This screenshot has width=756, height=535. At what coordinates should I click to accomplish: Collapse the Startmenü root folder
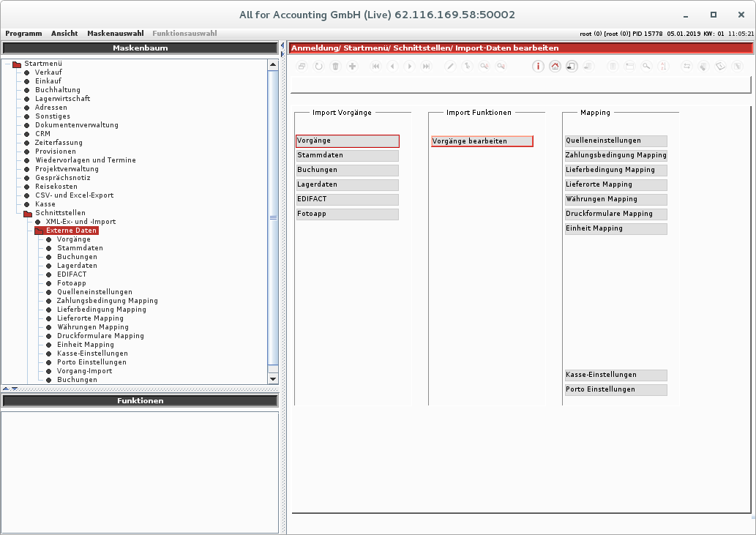[16, 64]
